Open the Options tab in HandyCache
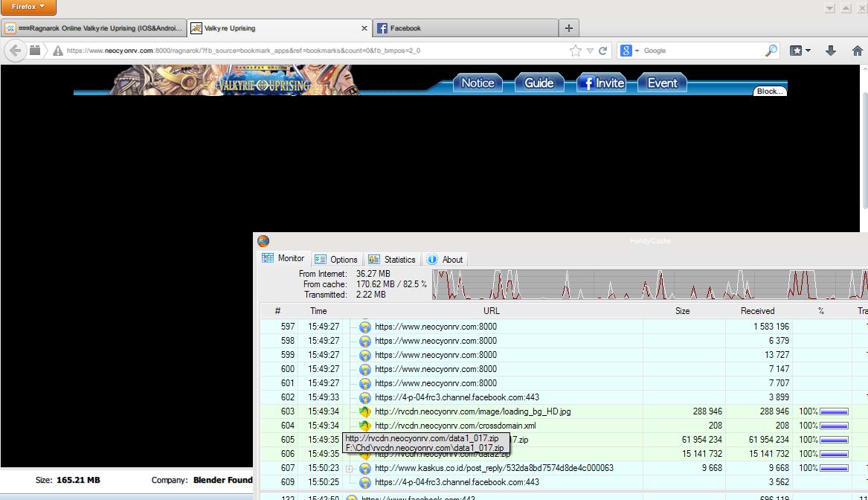 click(336, 260)
